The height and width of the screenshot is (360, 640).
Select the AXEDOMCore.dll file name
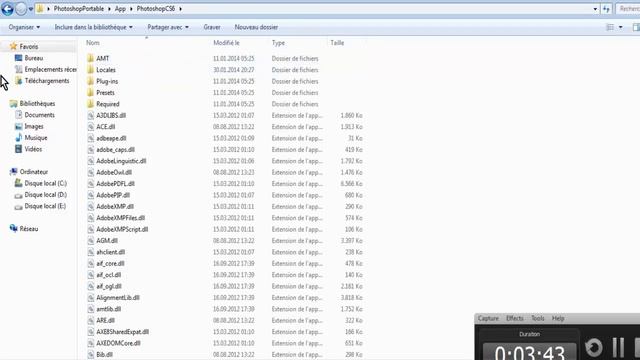[x=118, y=343]
